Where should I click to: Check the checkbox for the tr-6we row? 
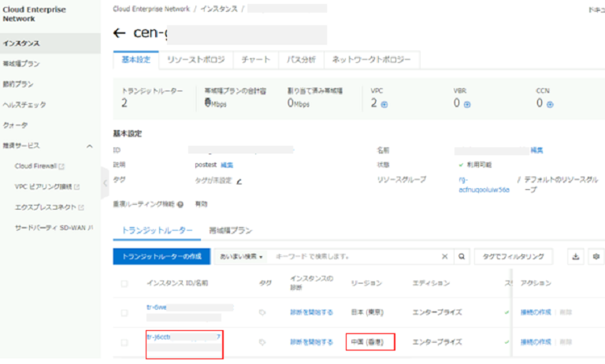(124, 313)
